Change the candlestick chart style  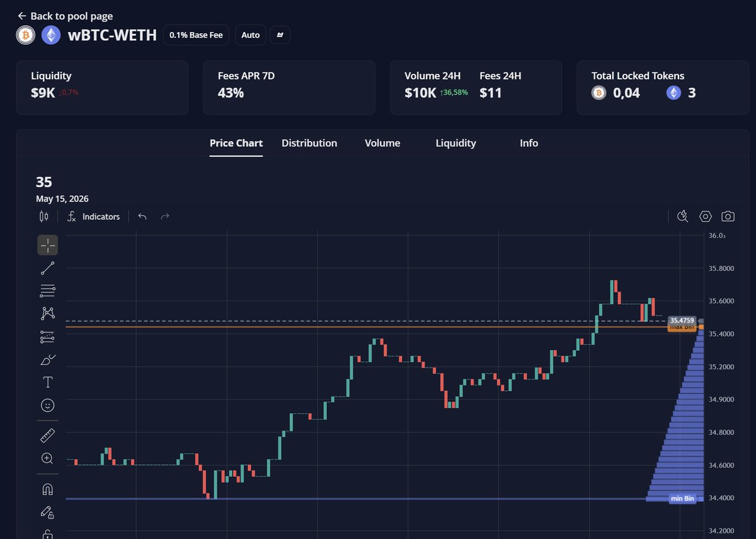coord(43,217)
